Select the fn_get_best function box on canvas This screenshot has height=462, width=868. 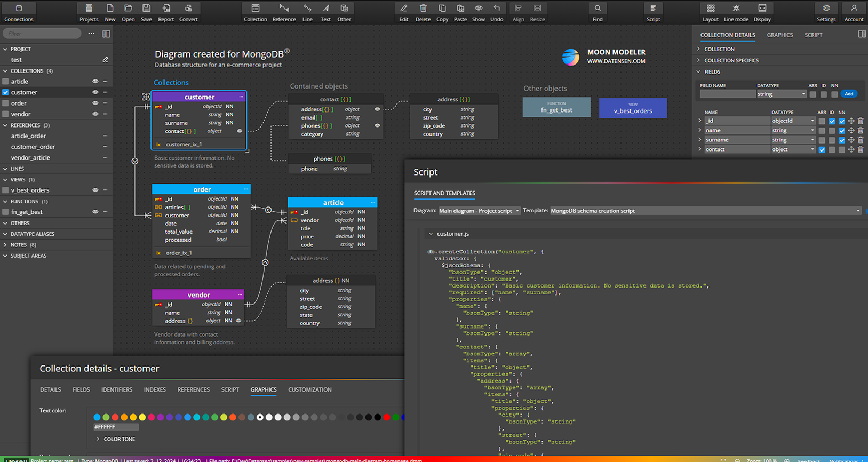[x=556, y=107]
